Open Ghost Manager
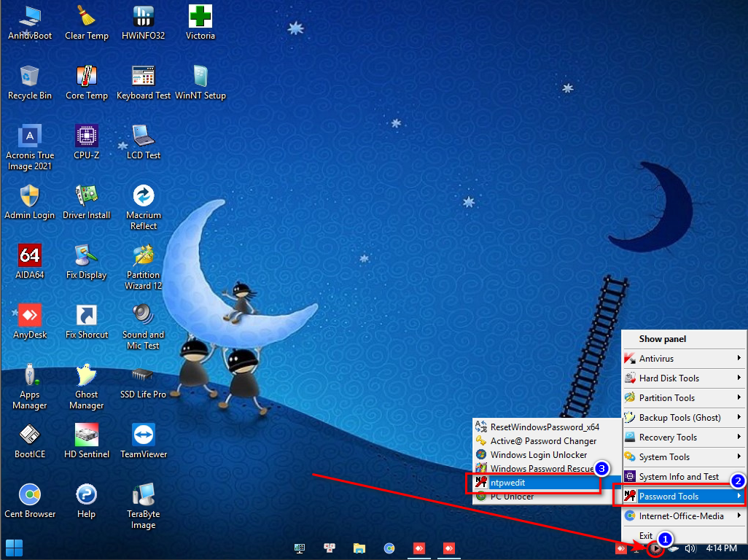748x560 pixels. tap(86, 387)
